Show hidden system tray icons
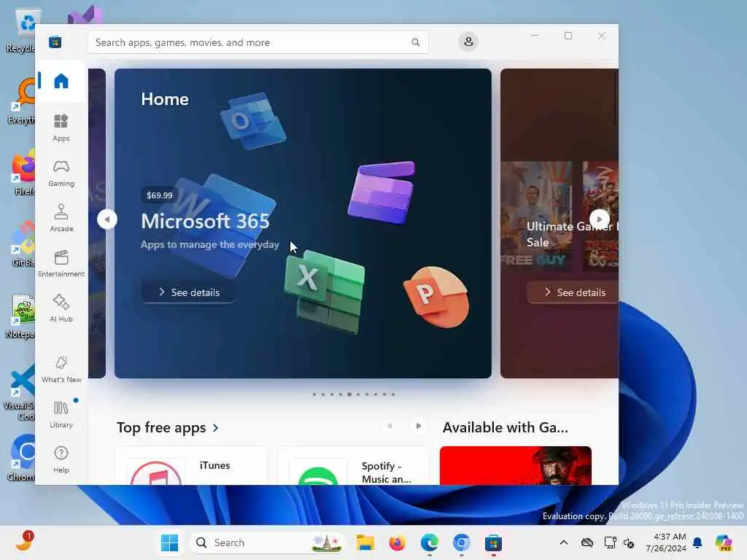 (564, 542)
